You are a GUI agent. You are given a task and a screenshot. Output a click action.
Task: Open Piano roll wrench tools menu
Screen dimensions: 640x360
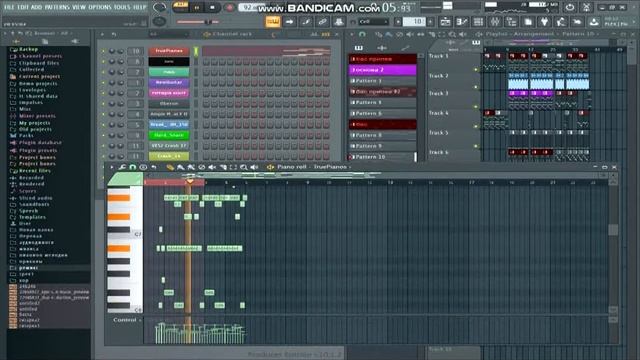(x=122, y=167)
